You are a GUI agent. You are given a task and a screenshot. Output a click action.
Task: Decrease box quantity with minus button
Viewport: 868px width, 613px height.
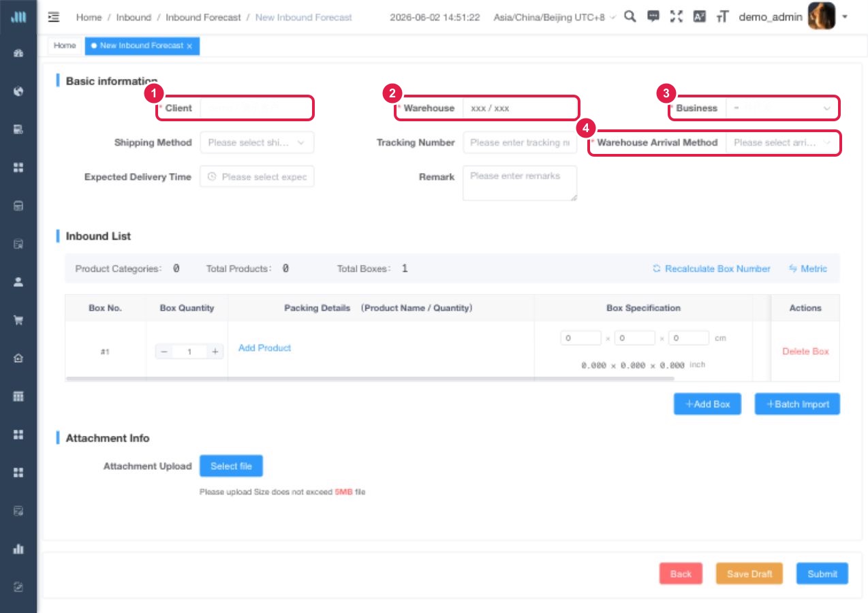[x=164, y=351]
